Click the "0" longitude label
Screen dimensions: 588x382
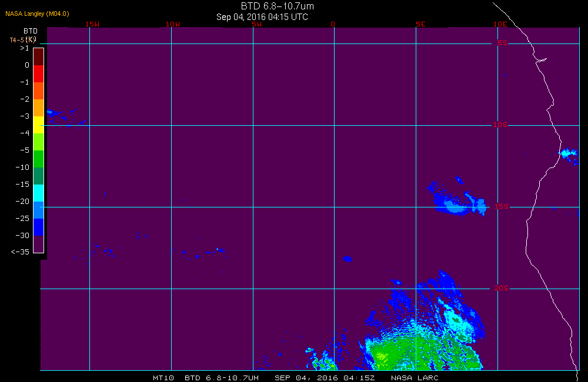[x=333, y=24]
